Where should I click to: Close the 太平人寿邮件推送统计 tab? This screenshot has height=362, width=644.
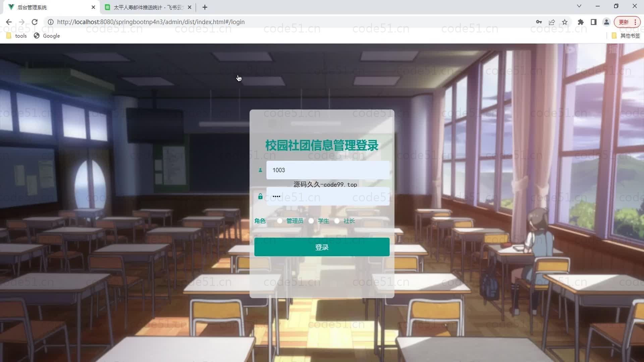pos(190,7)
